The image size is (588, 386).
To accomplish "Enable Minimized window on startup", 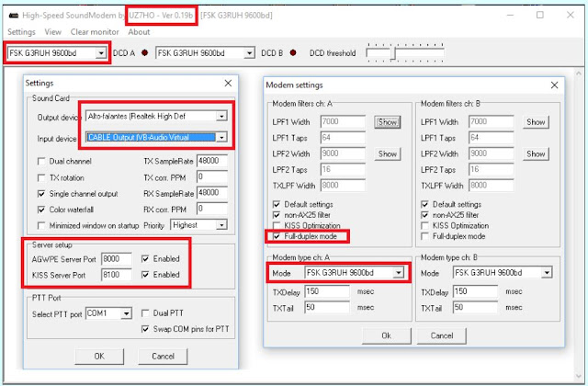I will pos(41,226).
